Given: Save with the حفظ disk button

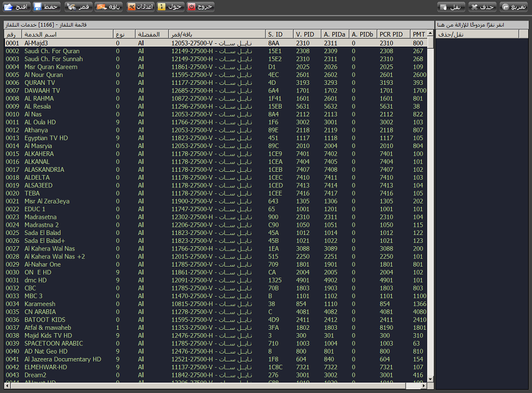Looking at the screenshot, I should [47, 7].
